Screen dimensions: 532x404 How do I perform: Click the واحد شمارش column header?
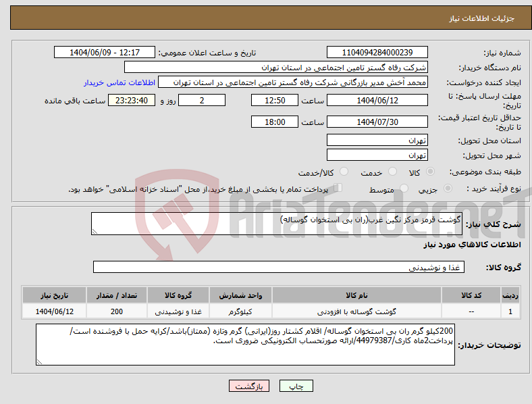pyautogui.click(x=240, y=295)
